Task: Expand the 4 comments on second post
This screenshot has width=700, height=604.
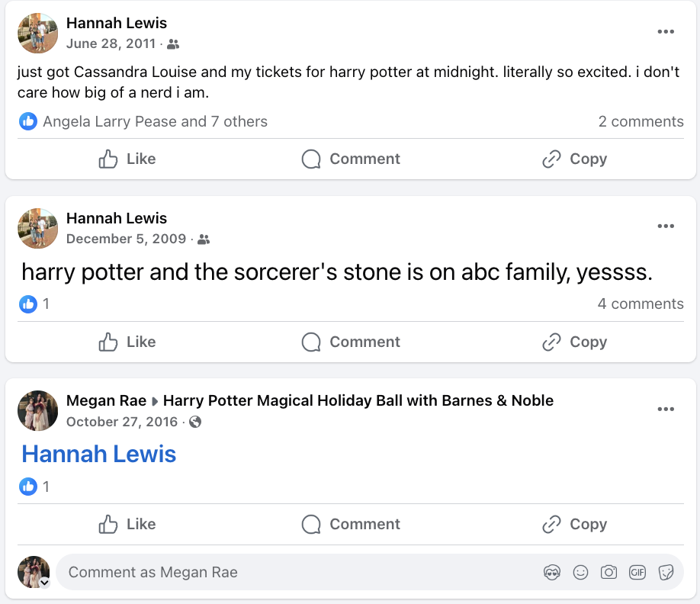Action: [641, 304]
